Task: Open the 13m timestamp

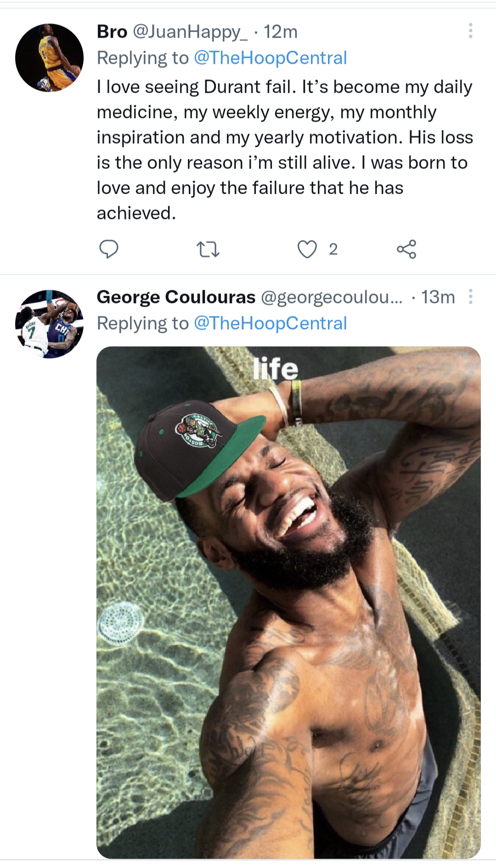Action: pos(438,297)
